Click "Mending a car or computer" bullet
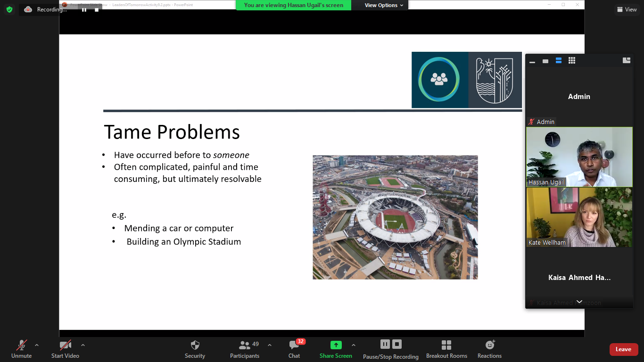 coord(179,228)
